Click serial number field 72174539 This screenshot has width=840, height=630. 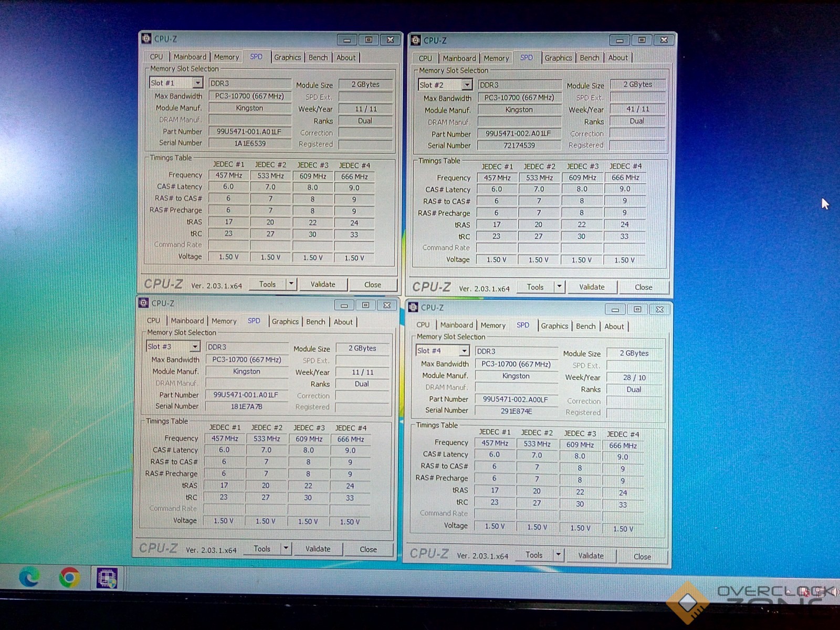[519, 145]
